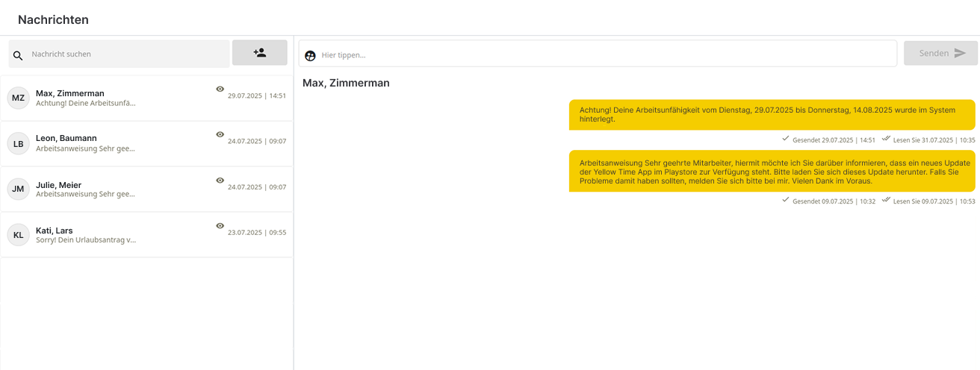Select the Arbeitsunfähigkeit yellow message bubble
This screenshot has height=370, width=980.
(x=772, y=115)
